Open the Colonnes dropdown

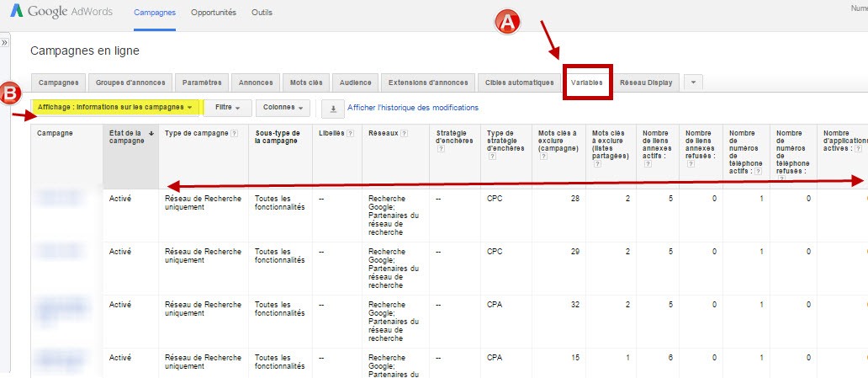[x=283, y=108]
